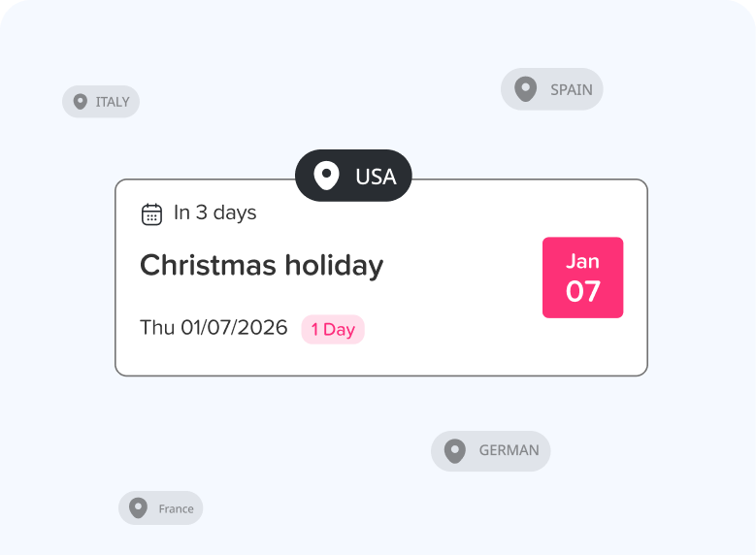Click the France location pin icon
The height and width of the screenshot is (555, 756).
138,507
